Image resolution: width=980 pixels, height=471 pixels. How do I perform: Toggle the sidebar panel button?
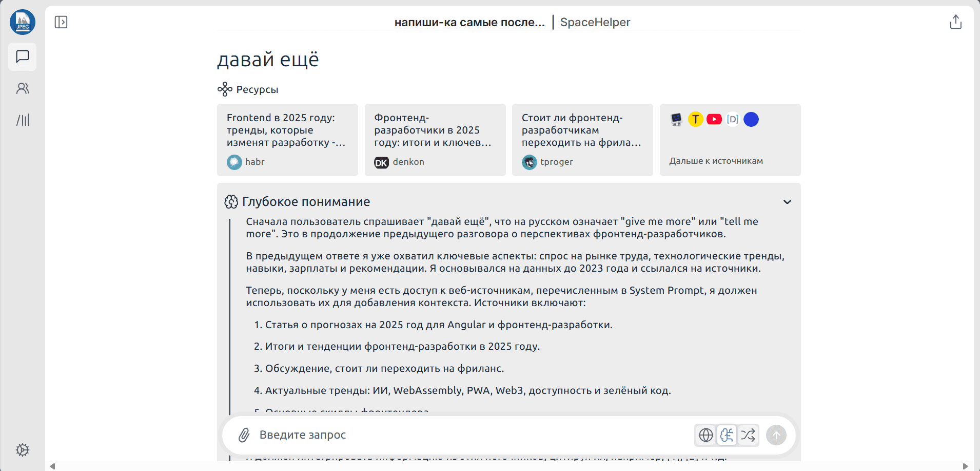(x=61, y=22)
